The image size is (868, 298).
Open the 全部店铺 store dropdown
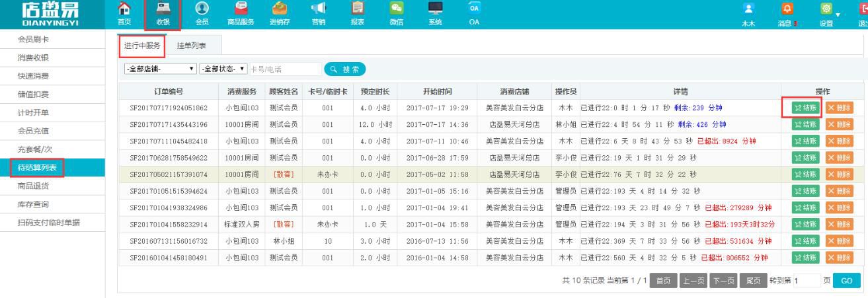point(161,69)
